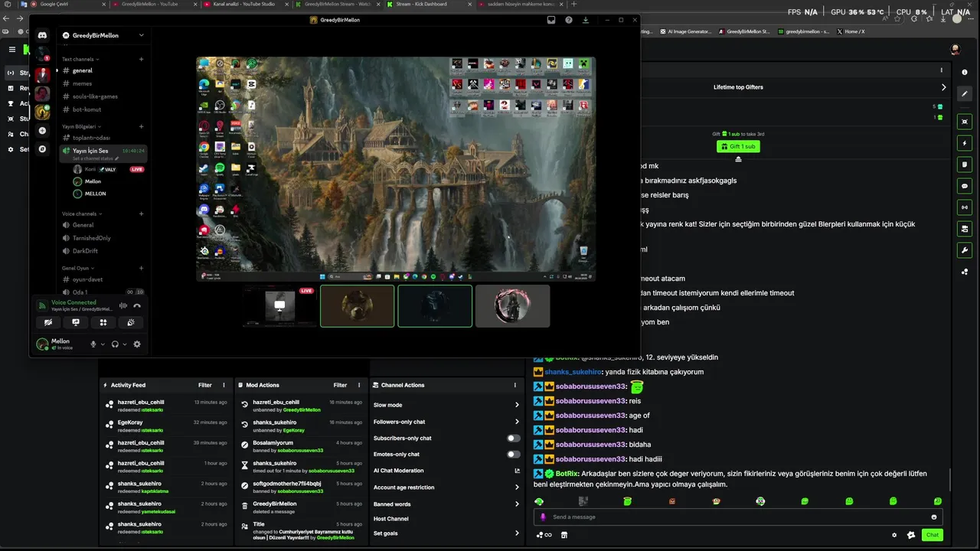Open new browser tab plus button
The width and height of the screenshot is (980, 551).
point(574,4)
